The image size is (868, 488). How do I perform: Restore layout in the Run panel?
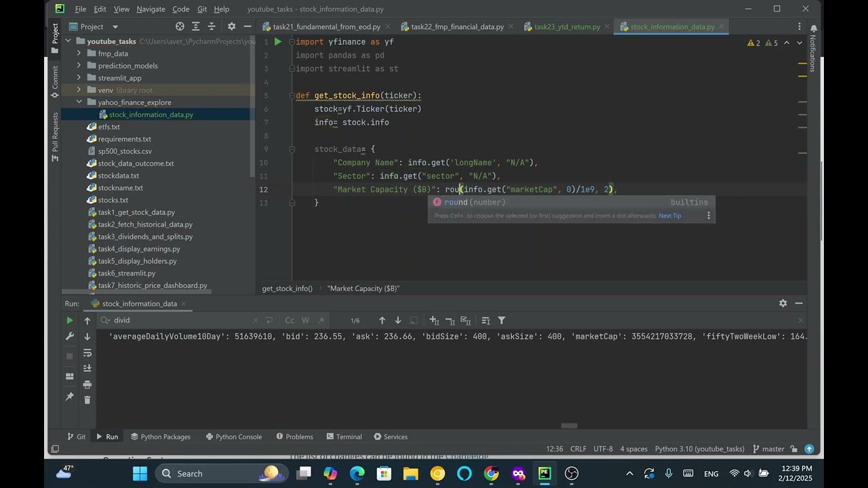[69, 376]
